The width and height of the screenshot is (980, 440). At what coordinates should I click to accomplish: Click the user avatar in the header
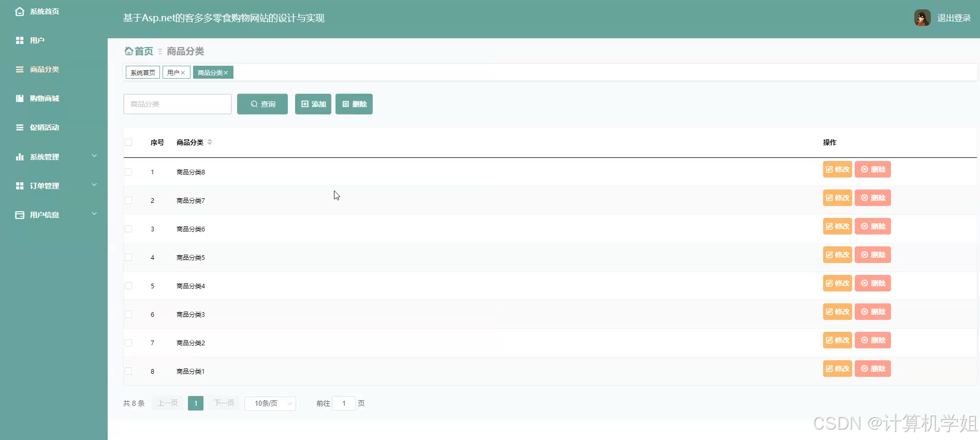922,18
